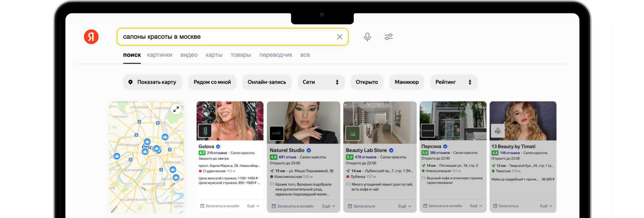
Task: Expand Ещё on 13 Beauty by Timati card
Action: (546, 206)
